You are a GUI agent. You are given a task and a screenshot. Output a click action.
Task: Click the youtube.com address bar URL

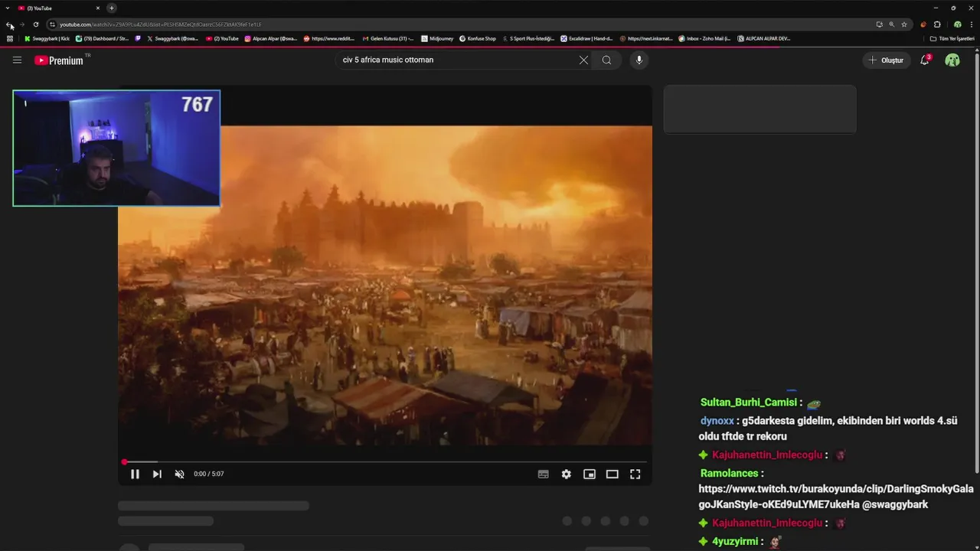click(161, 24)
